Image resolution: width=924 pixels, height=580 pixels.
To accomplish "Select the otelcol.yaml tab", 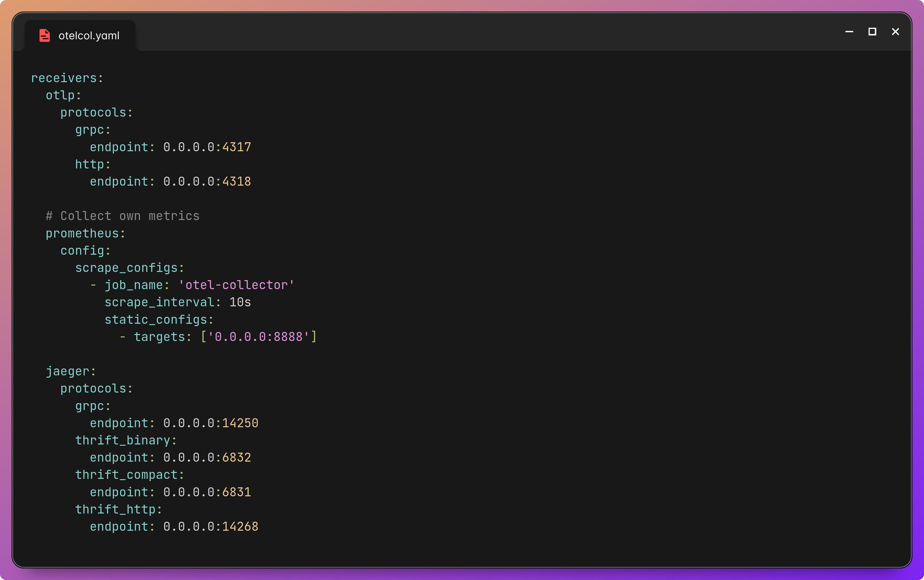I will (89, 35).
